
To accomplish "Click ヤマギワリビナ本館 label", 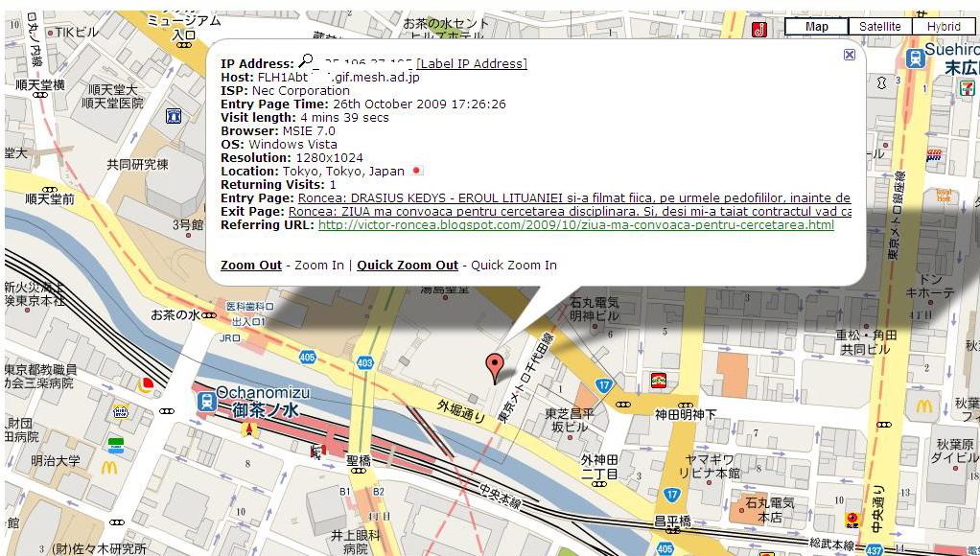I will point(710,467).
